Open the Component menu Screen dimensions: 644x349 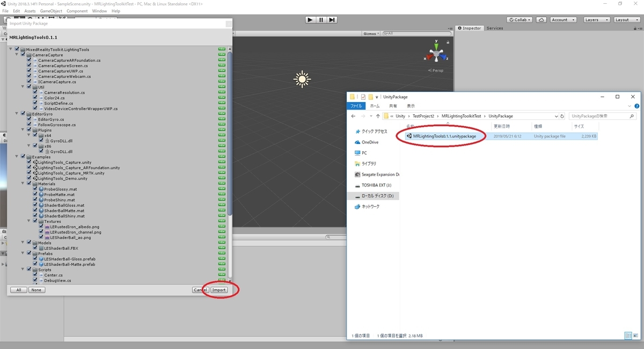(x=77, y=11)
